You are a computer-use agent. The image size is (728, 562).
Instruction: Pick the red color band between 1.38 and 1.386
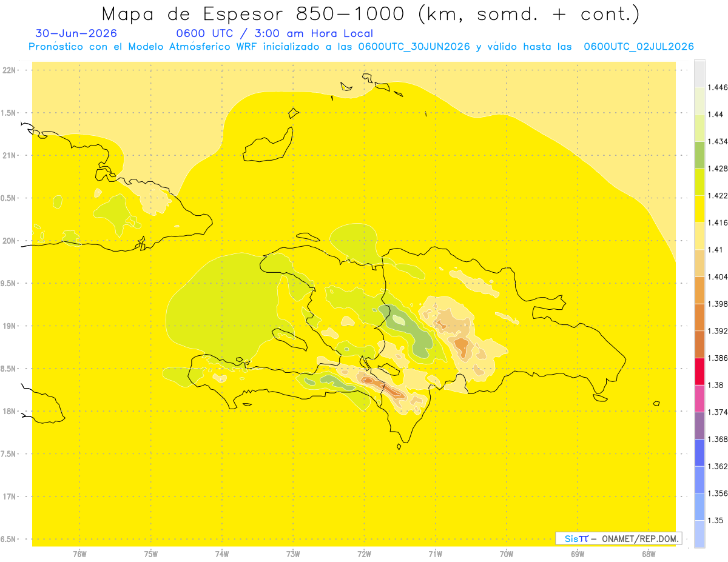click(699, 371)
